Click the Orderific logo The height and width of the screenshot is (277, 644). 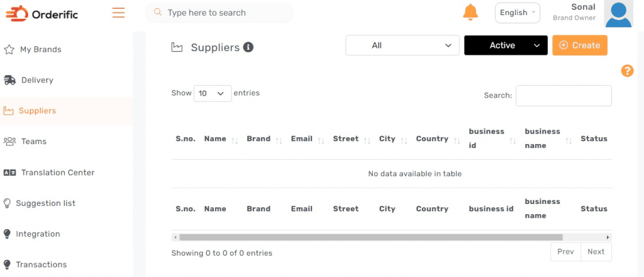tap(42, 13)
